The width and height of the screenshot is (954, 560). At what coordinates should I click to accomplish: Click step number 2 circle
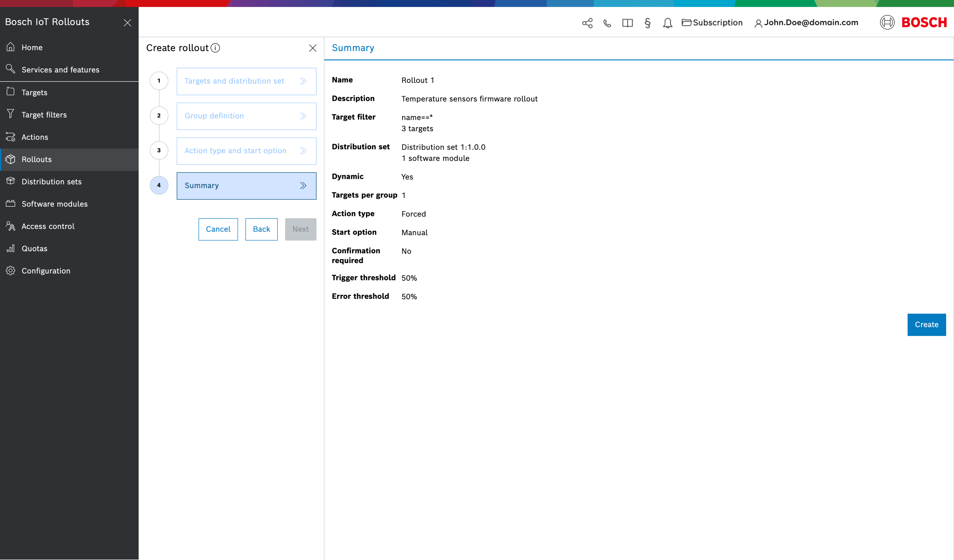click(x=159, y=116)
